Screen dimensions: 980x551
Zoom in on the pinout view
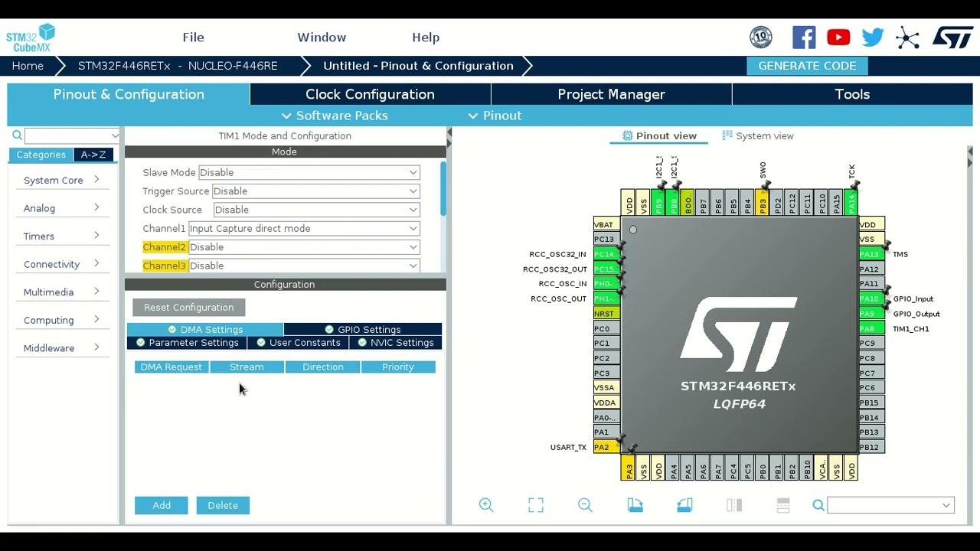[486, 505]
